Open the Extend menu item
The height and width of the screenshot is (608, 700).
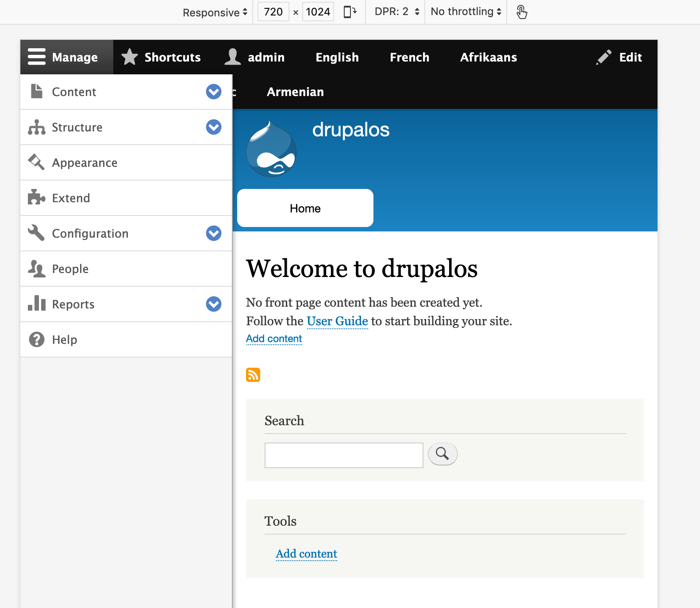126,198
